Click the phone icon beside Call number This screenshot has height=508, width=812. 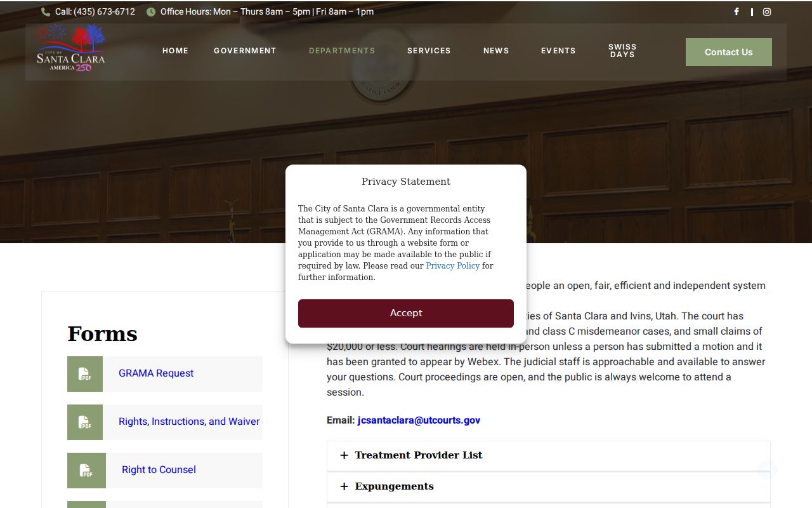coord(46,11)
